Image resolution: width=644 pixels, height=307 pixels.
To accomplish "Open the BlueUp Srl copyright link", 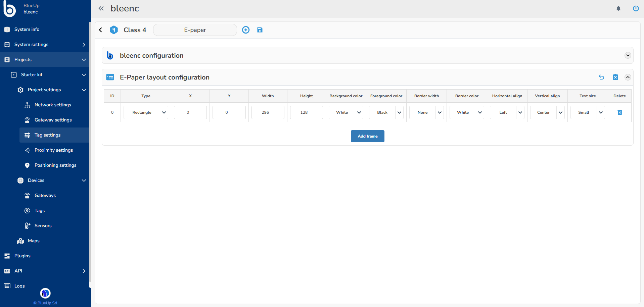I will pos(45,303).
